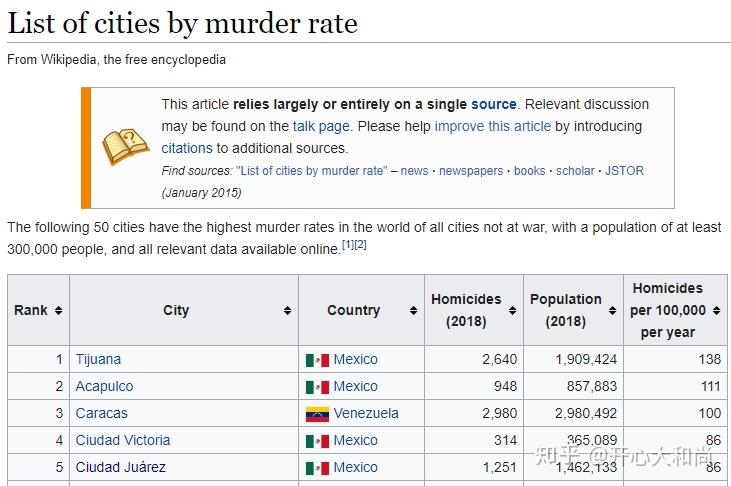Open the Venezuela country link
This screenshot has height=486, width=731.
[x=366, y=413]
